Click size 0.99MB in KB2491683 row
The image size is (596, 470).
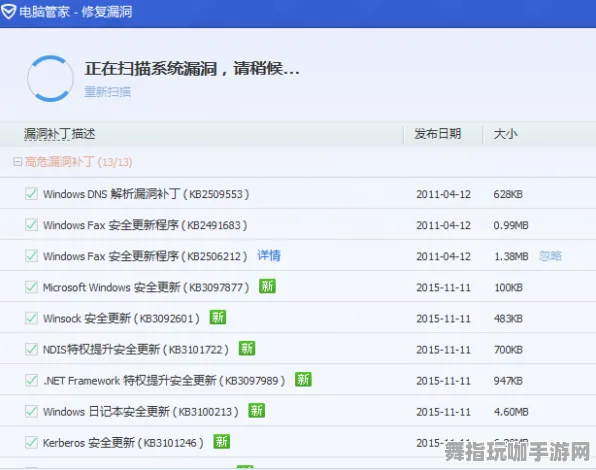coord(511,226)
